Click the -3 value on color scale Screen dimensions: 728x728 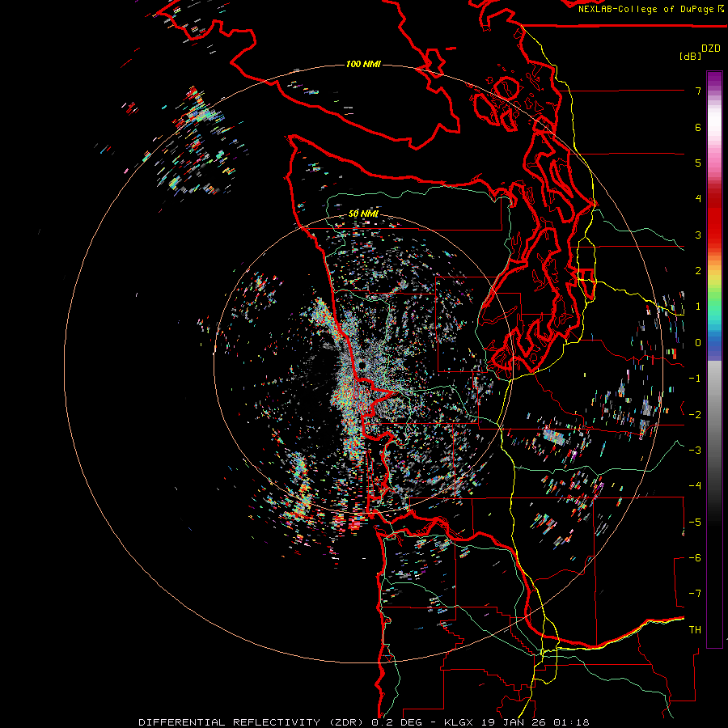(695, 451)
